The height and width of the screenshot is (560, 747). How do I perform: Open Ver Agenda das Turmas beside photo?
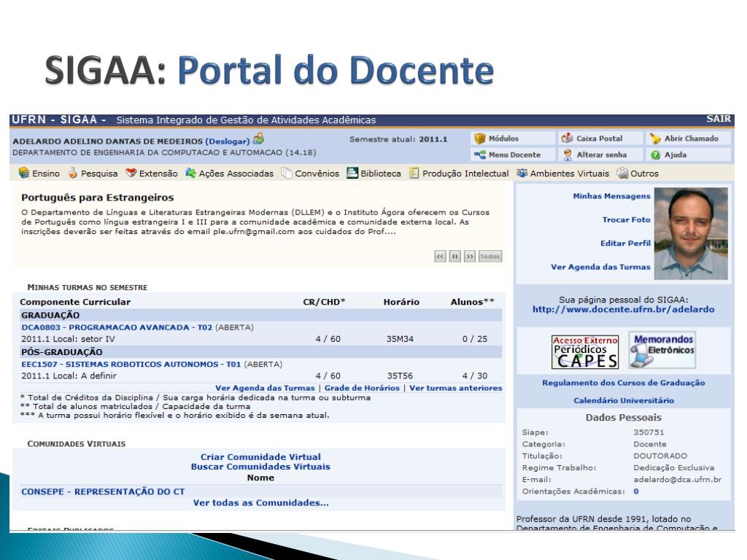[x=600, y=267]
